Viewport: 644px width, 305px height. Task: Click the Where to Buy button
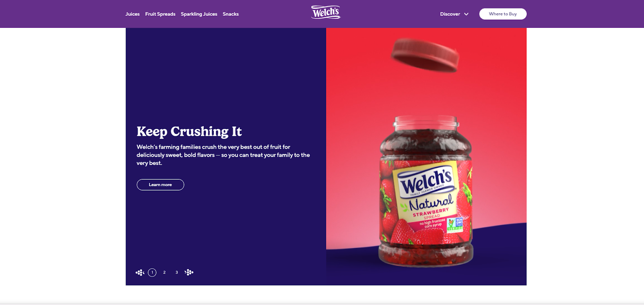(503, 14)
